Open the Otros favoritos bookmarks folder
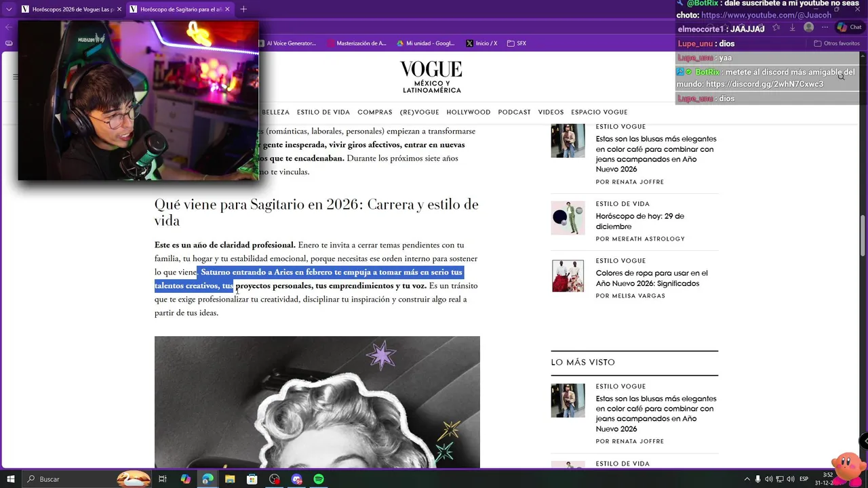Screen dimensions: 868x488 837,43
